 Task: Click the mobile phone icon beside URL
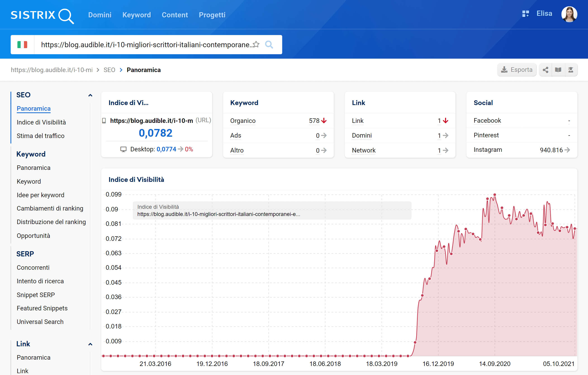pyautogui.click(x=104, y=121)
